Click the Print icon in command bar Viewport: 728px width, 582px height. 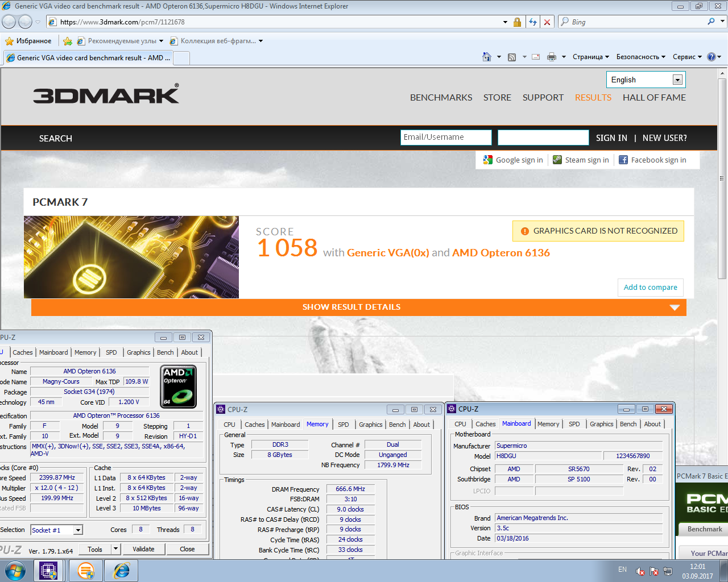pyautogui.click(x=551, y=57)
